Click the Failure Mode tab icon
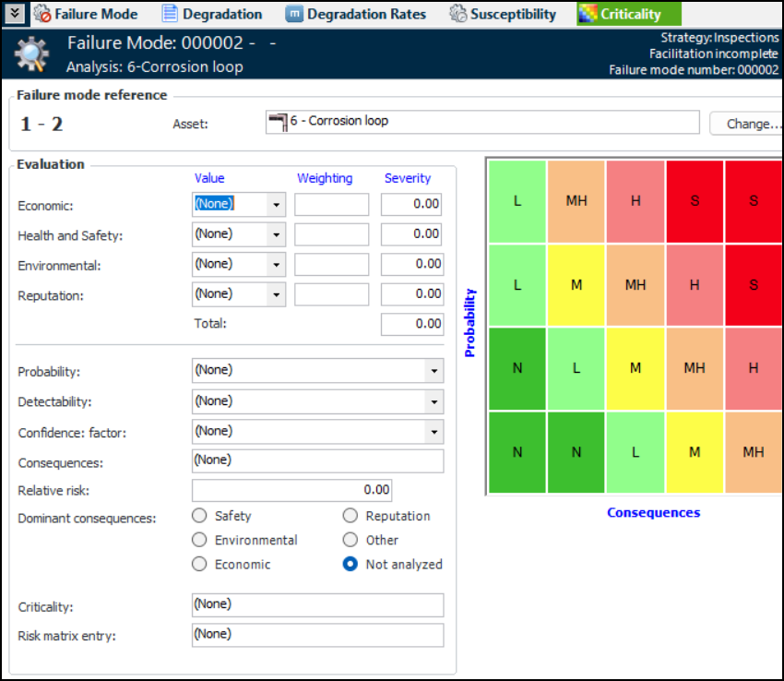 pyautogui.click(x=42, y=14)
